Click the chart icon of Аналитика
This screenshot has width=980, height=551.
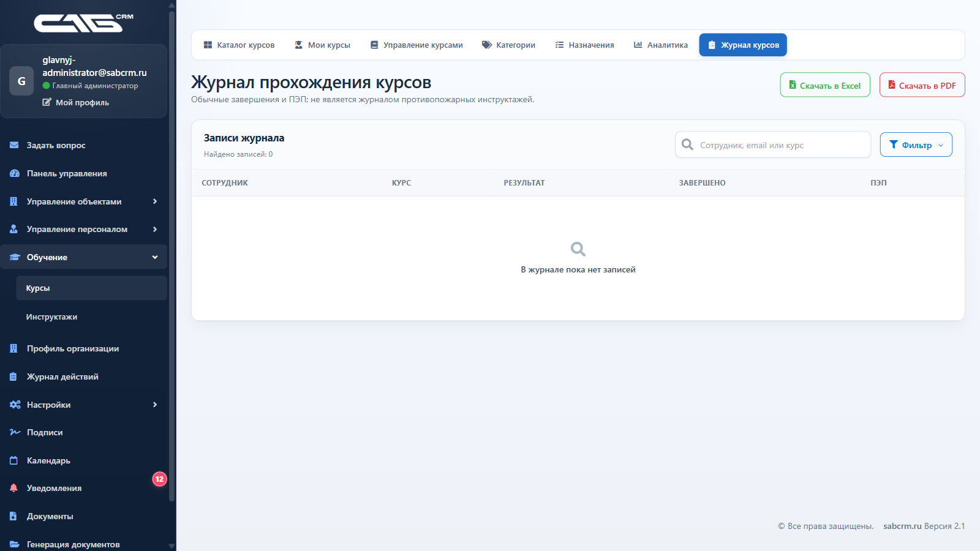[x=638, y=45]
